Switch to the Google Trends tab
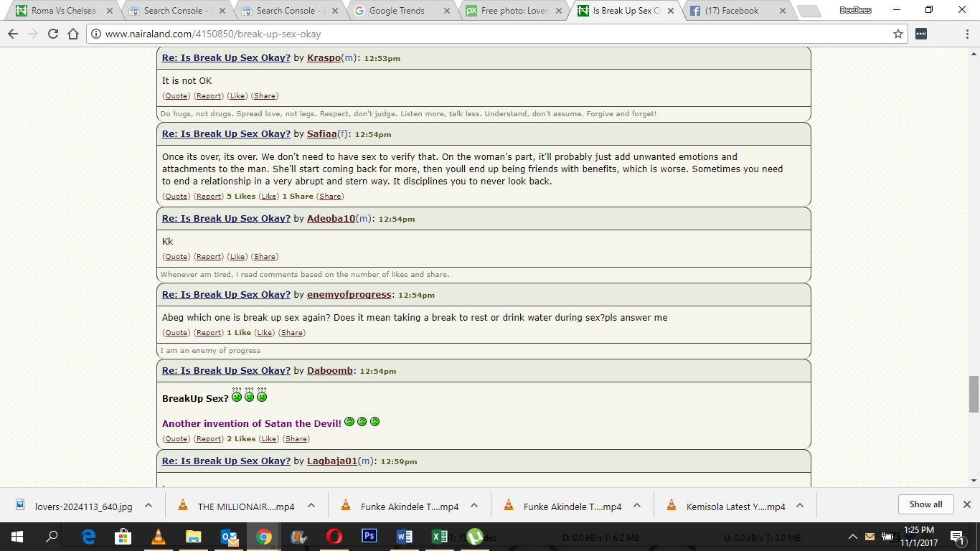 [397, 11]
